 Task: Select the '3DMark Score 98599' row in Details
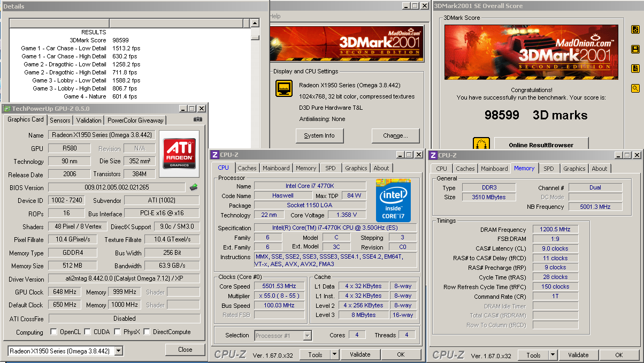[x=98, y=40]
